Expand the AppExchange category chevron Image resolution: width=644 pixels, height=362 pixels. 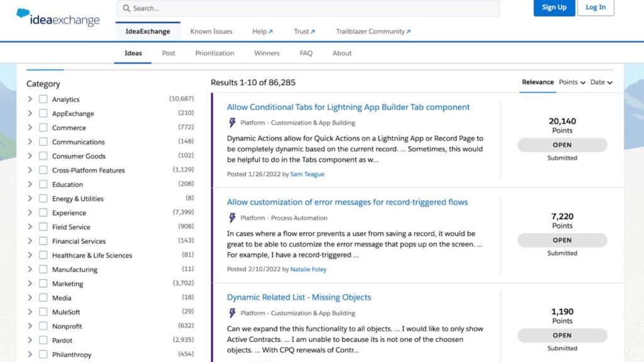pos(30,113)
